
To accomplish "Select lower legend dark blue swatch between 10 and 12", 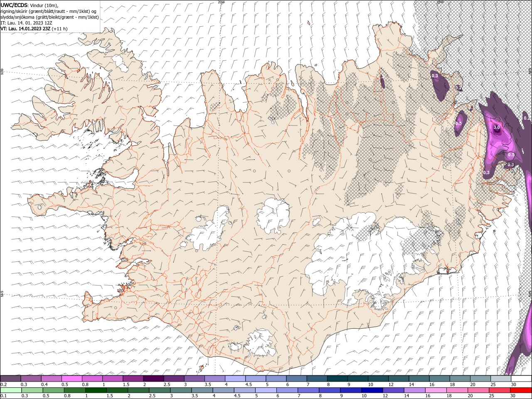I will 372,390.
